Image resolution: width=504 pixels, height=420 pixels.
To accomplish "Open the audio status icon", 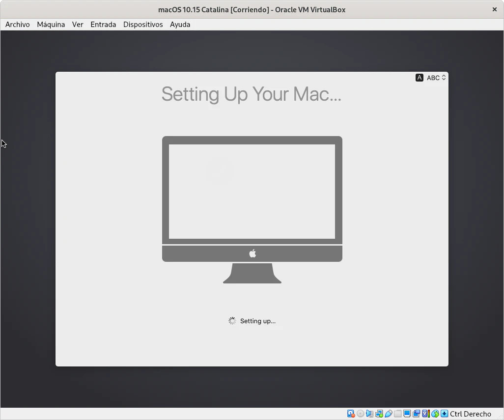I will coord(369,414).
